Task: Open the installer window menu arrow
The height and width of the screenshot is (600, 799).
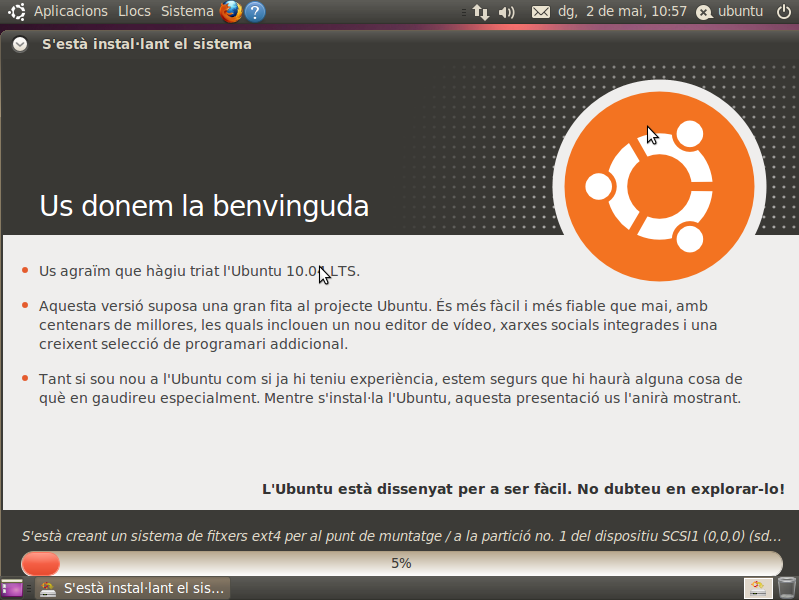Action: click(20, 44)
